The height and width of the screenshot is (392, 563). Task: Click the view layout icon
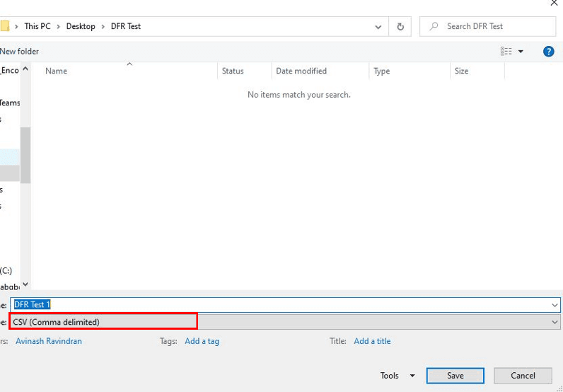(506, 52)
